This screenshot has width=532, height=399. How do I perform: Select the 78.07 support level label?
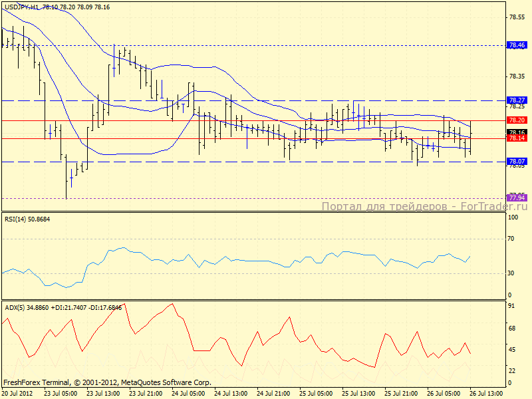(x=517, y=162)
